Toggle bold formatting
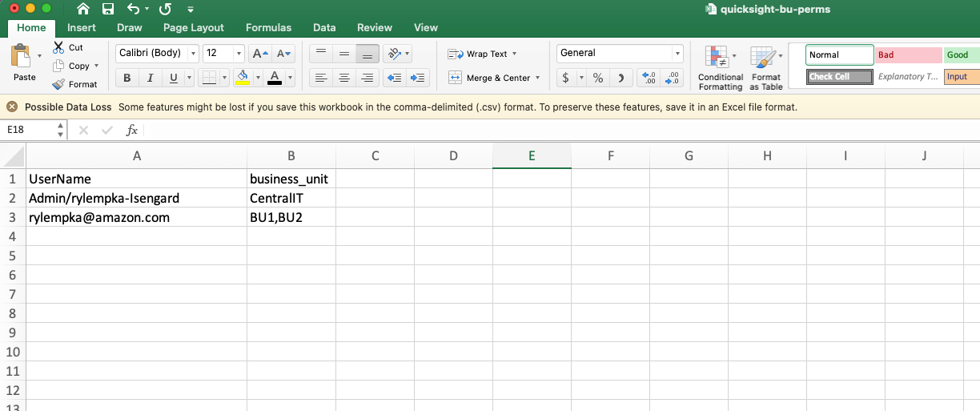The width and height of the screenshot is (980, 411). (x=127, y=78)
